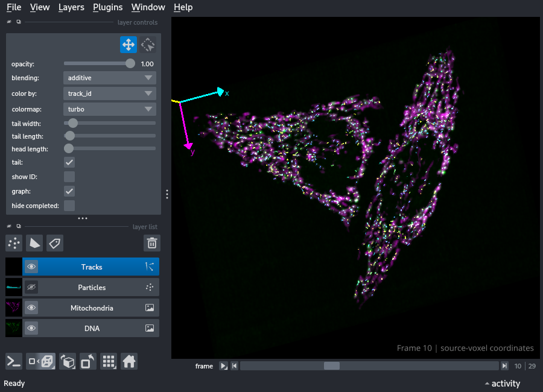
Task: Click the frame slider scrollbar handle
Action: click(x=332, y=366)
